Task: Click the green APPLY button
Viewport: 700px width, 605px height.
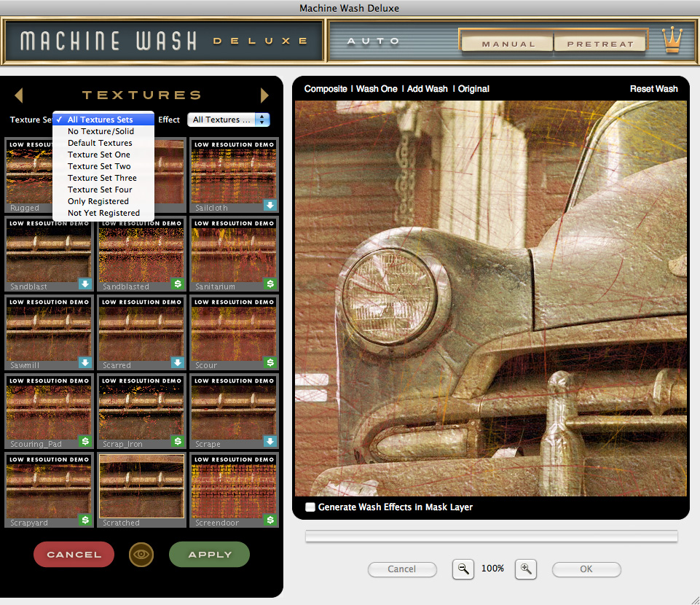Action: pos(209,555)
